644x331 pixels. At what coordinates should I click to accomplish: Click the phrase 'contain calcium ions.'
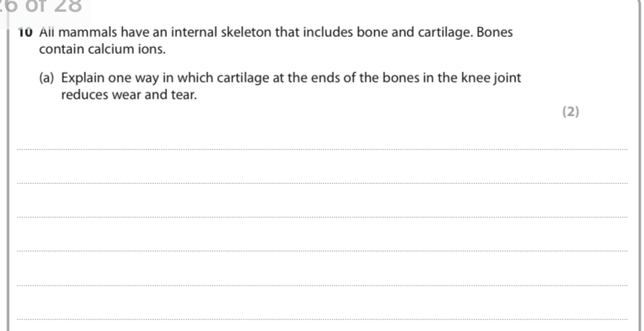click(x=102, y=49)
